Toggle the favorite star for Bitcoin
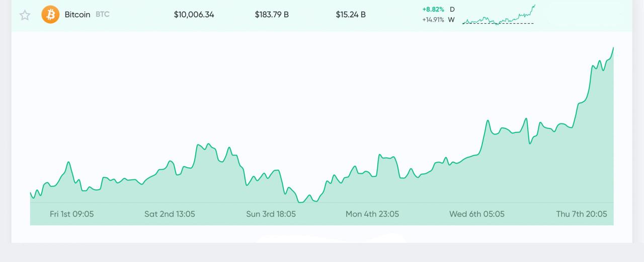Viewport: 644px width, 262px height. [x=25, y=15]
